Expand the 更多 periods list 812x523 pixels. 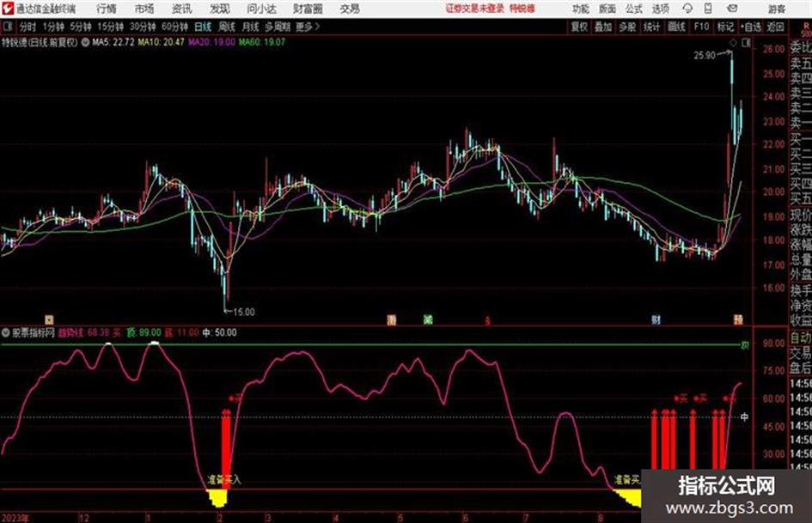tap(308, 27)
